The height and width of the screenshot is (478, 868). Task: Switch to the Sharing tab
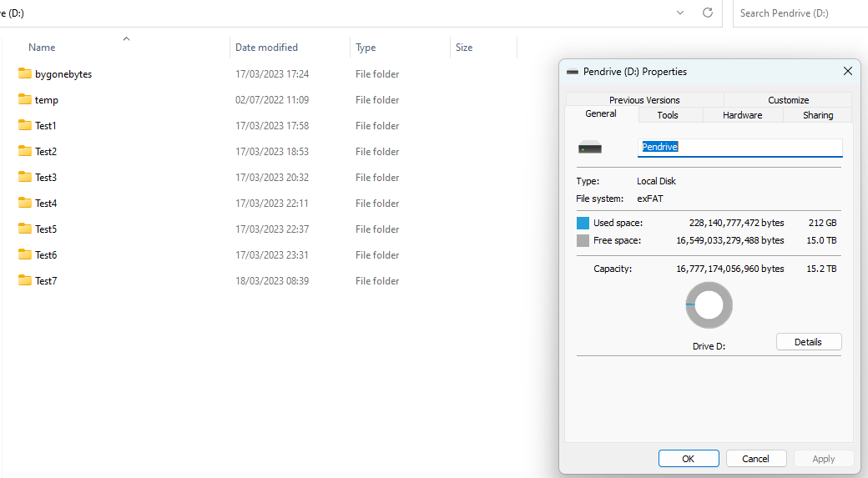817,115
